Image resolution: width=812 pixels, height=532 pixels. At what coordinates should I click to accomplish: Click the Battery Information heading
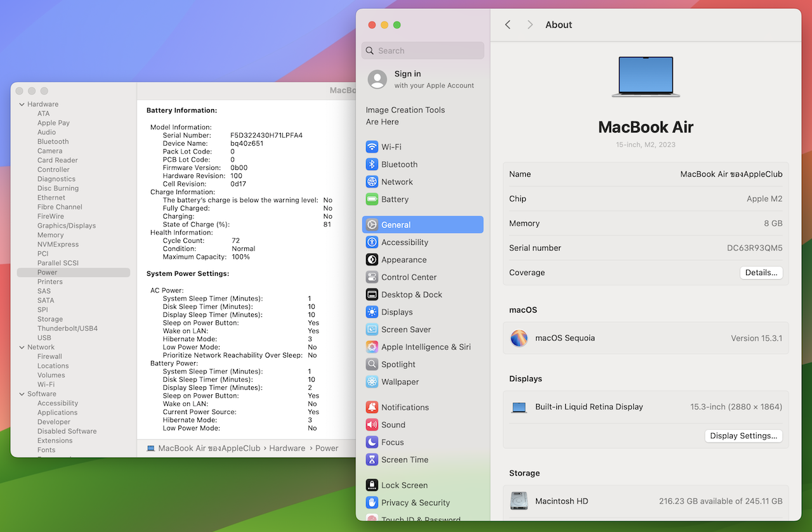182,110
